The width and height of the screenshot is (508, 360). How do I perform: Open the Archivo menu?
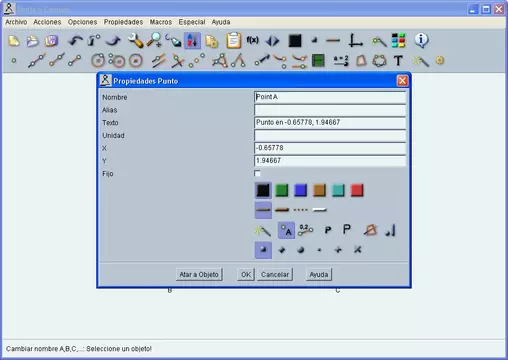coord(16,22)
